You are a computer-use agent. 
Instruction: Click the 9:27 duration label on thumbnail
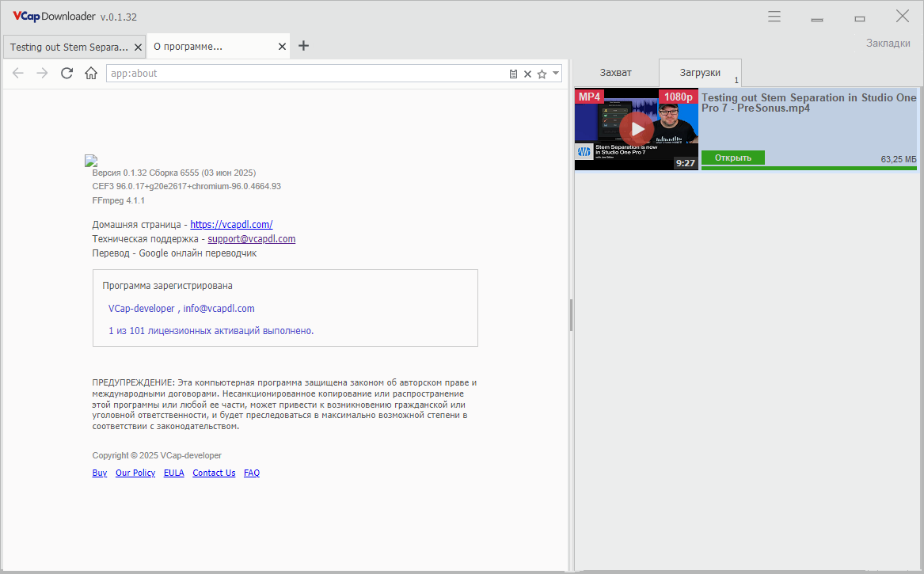pyautogui.click(x=686, y=163)
